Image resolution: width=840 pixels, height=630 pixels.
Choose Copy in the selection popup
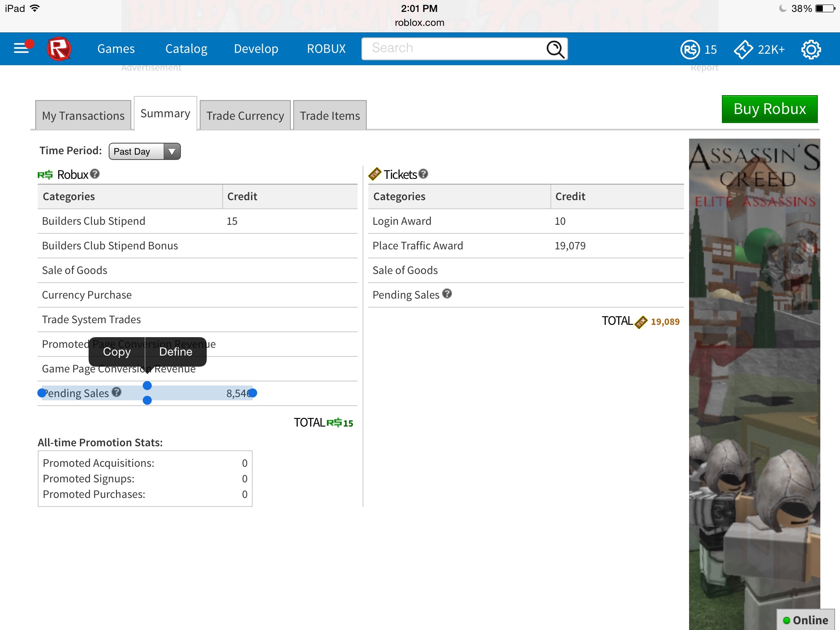click(116, 352)
